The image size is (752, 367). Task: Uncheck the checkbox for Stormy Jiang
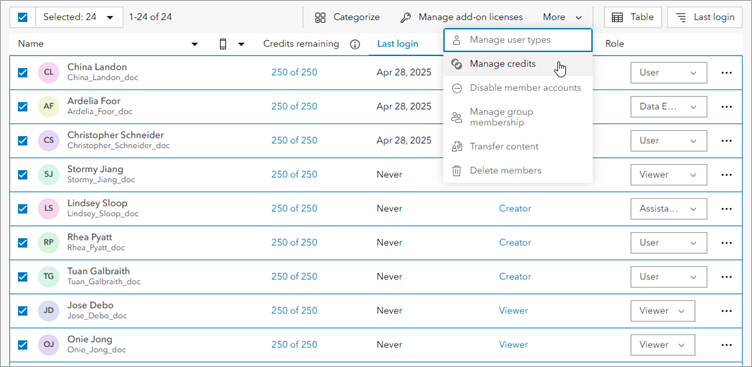pyautogui.click(x=23, y=175)
